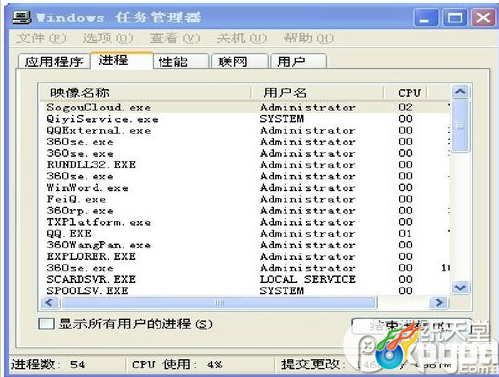Sort by the CPU column header
The height and width of the screenshot is (377, 499).
[x=406, y=92]
